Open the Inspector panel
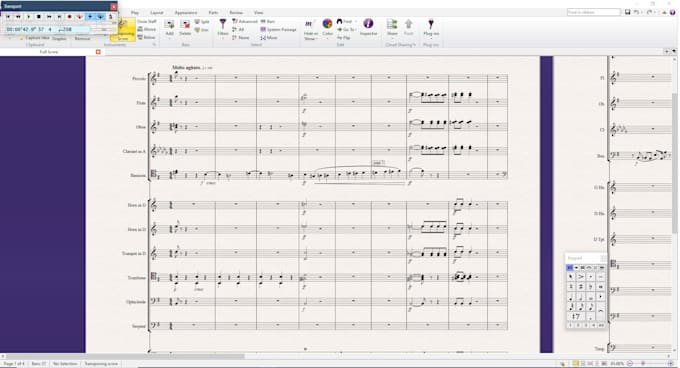This screenshot has width=680, height=368. click(x=368, y=27)
